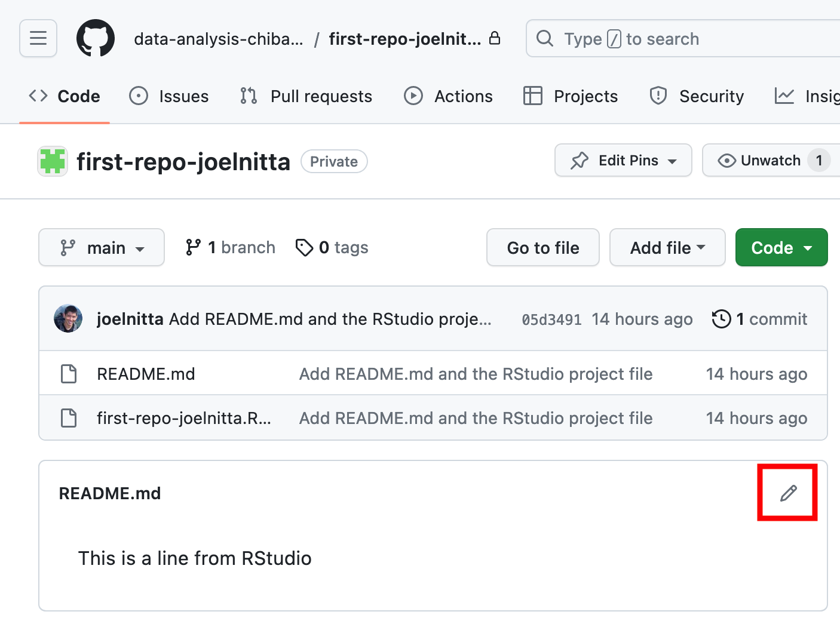
Task: Open commit 05d3491 link
Action: click(551, 319)
